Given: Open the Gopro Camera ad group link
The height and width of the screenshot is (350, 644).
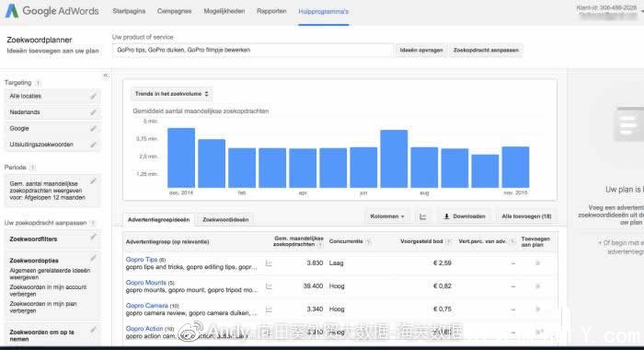Looking at the screenshot, I should pyautogui.click(x=146, y=306).
